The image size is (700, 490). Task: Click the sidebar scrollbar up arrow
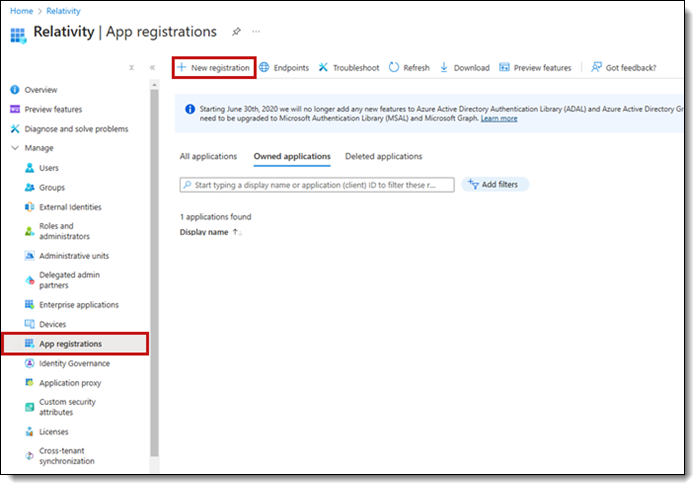click(154, 84)
